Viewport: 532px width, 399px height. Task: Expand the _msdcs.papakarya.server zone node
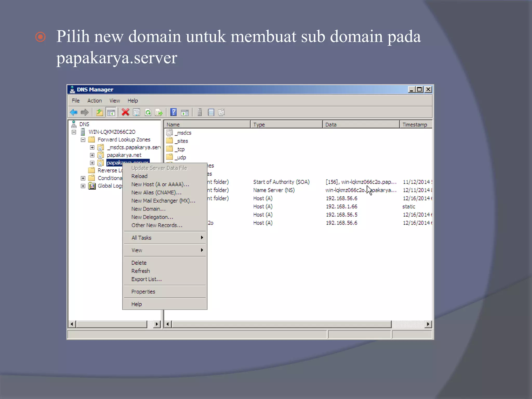click(x=92, y=148)
